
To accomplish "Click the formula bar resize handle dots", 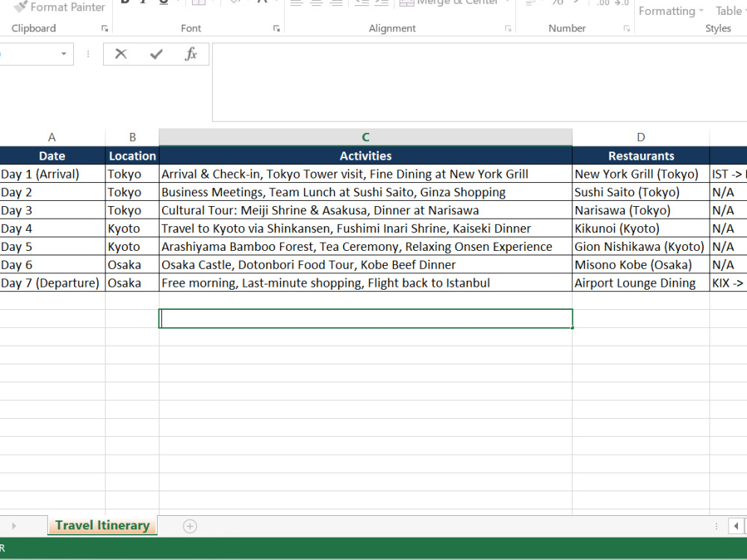I will [x=88, y=54].
